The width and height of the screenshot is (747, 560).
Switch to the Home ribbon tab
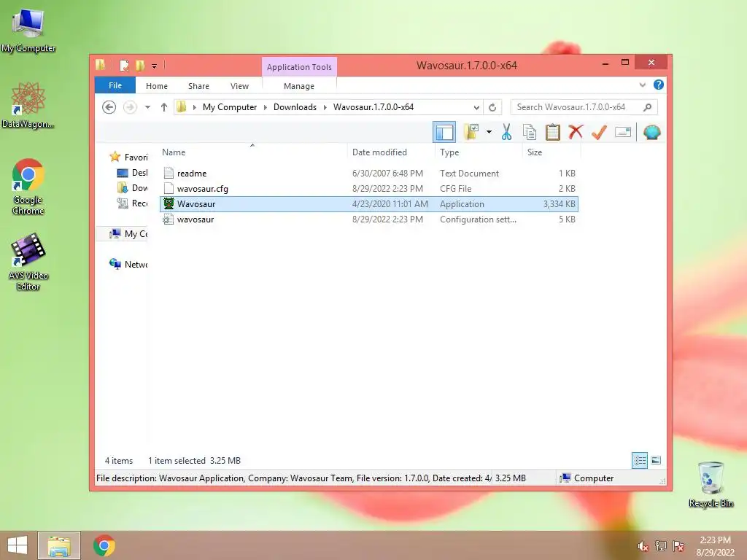[157, 86]
